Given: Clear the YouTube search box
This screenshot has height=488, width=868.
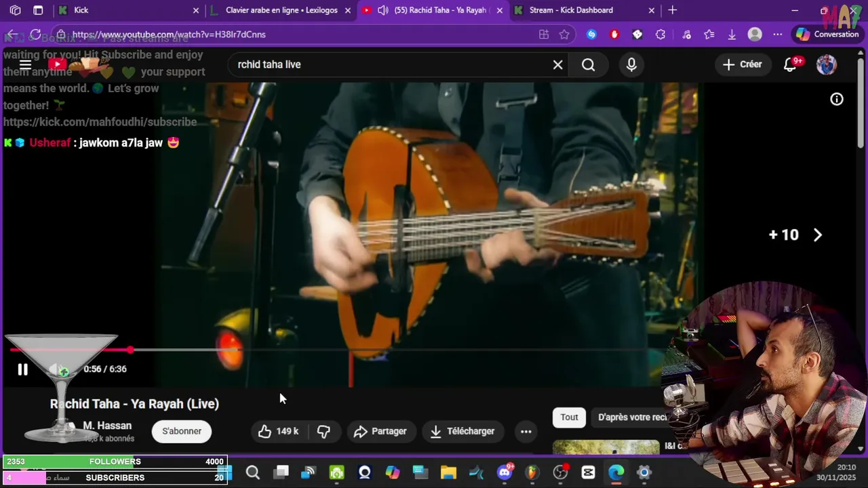Looking at the screenshot, I should click(x=557, y=64).
